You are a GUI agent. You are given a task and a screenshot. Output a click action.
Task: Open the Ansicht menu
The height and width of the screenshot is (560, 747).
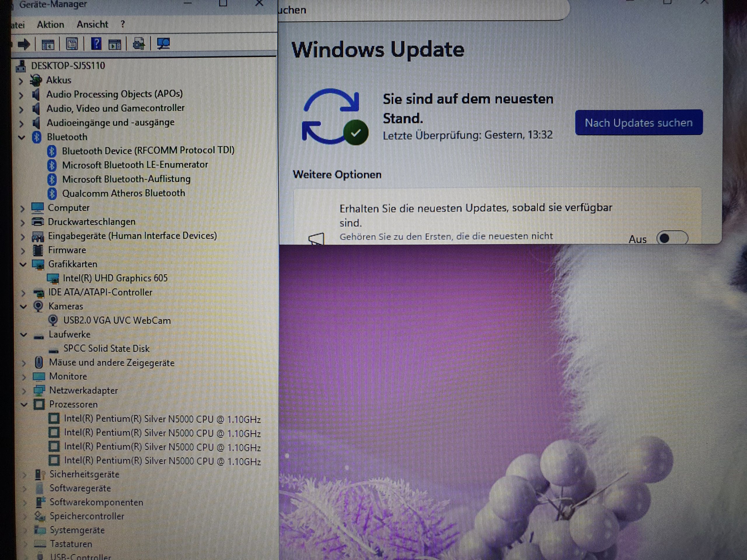click(92, 24)
